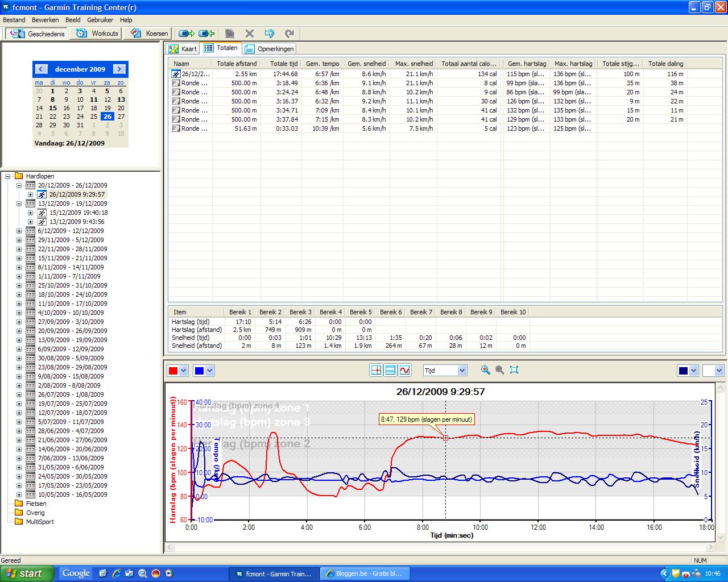This screenshot has width=728, height=582.
Task: Open the dark navy series dropdown
Action: 693,371
